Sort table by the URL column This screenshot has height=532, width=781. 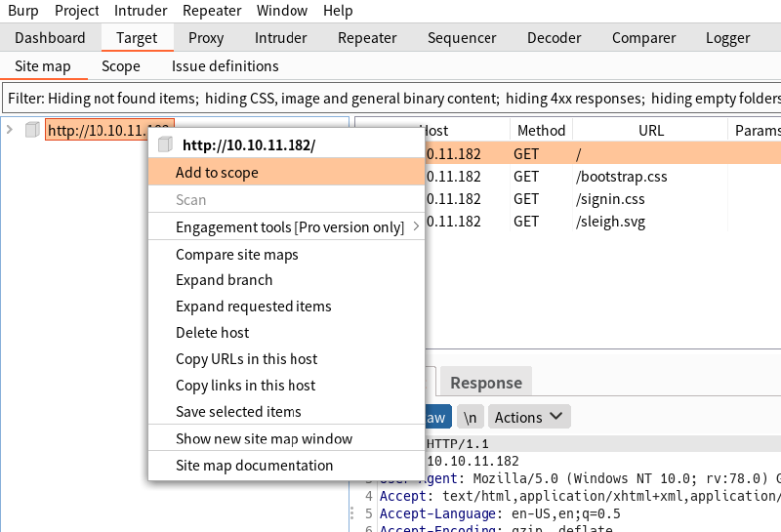pos(650,131)
